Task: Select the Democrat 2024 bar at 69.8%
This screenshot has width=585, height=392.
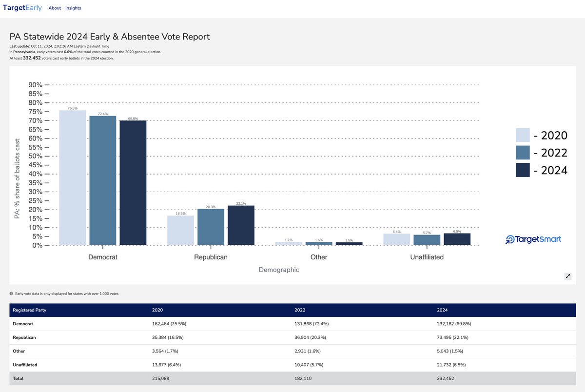Action: pos(133,183)
